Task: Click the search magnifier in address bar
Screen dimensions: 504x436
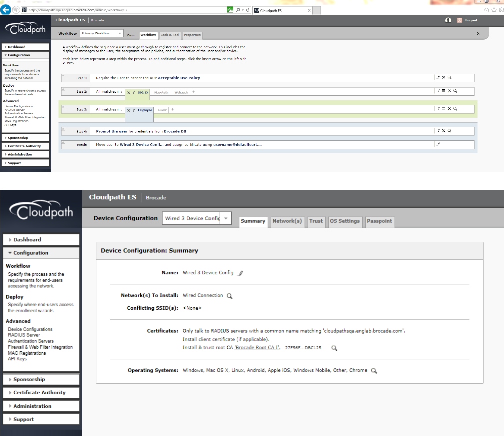Action: coord(238,10)
